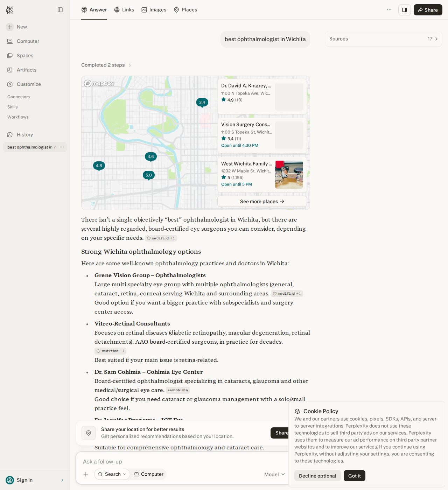The width and height of the screenshot is (448, 490).
Task: Open the Customize settings
Action: (x=29, y=84)
